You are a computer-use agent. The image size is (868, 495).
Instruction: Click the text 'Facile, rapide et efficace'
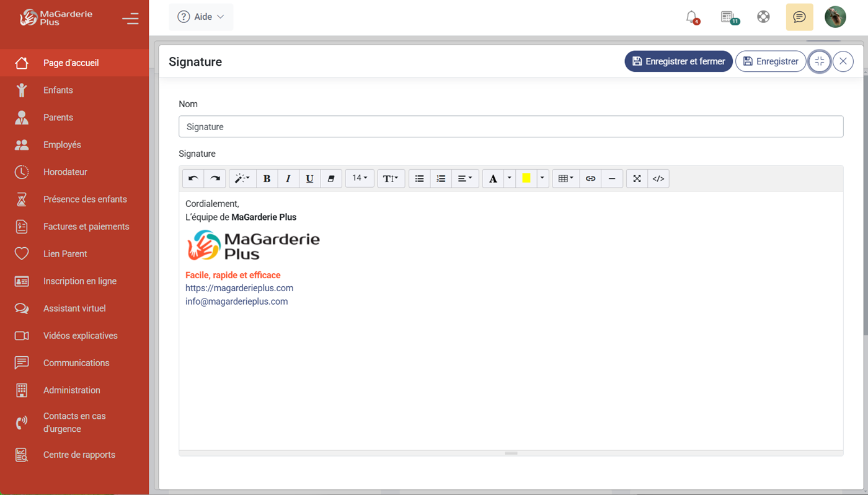(232, 275)
